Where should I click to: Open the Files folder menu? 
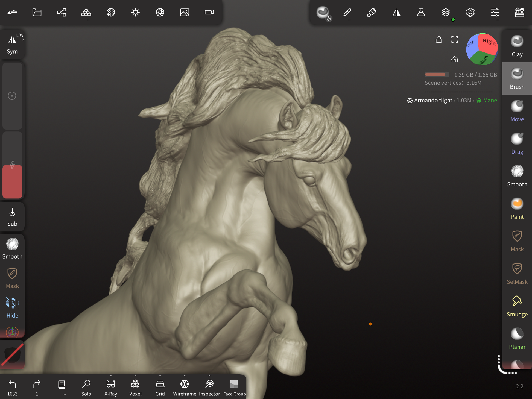tap(37, 12)
